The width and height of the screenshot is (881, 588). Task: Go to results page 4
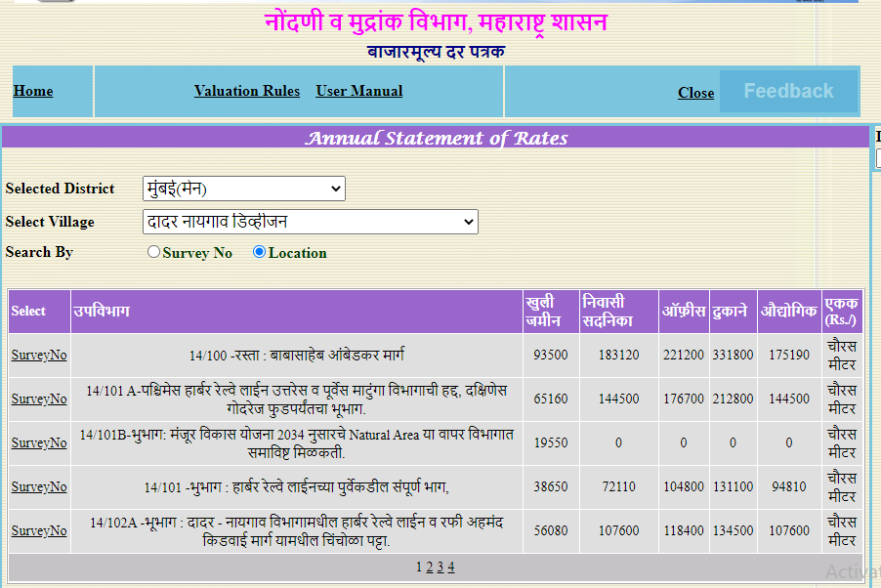pos(450,567)
